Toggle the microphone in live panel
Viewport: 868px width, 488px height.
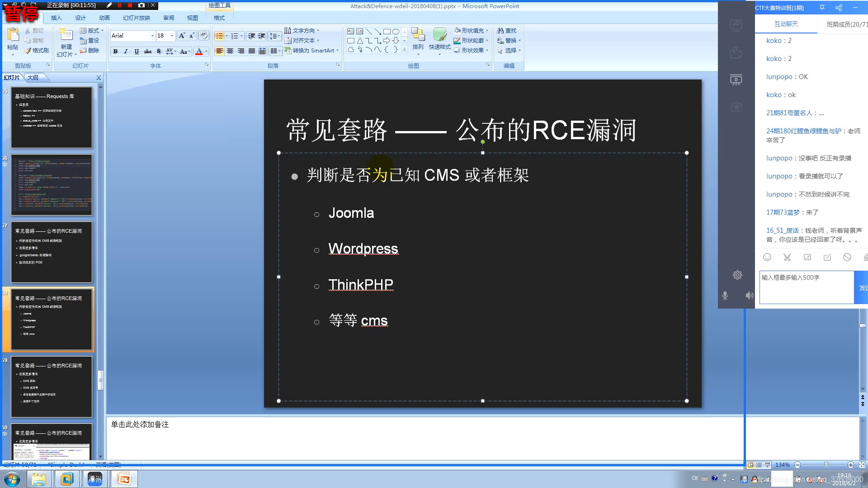pyautogui.click(x=725, y=295)
